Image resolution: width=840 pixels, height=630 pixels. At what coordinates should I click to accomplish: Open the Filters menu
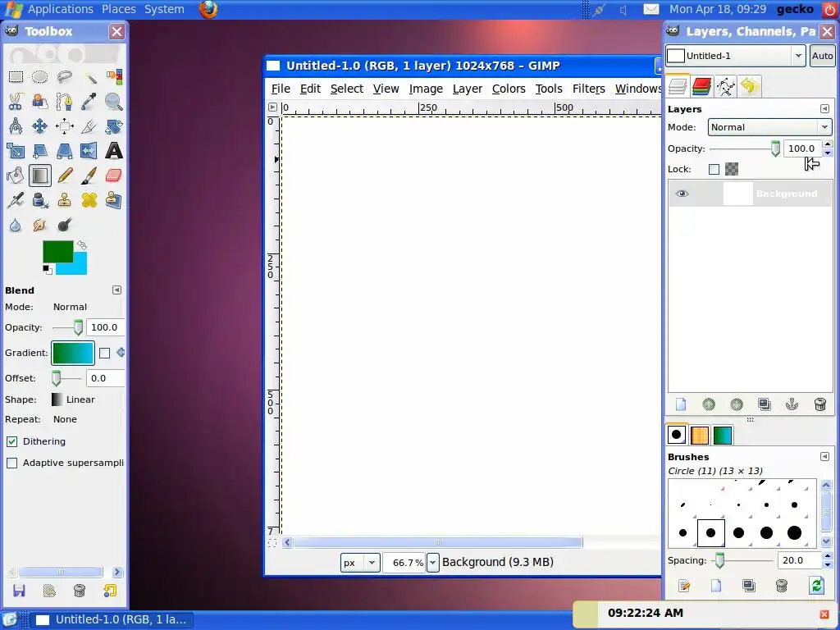[x=588, y=89]
